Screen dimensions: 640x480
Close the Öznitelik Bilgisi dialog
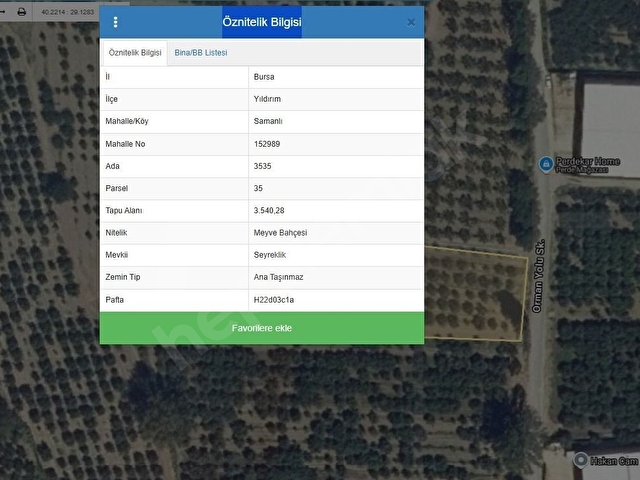[x=411, y=22]
